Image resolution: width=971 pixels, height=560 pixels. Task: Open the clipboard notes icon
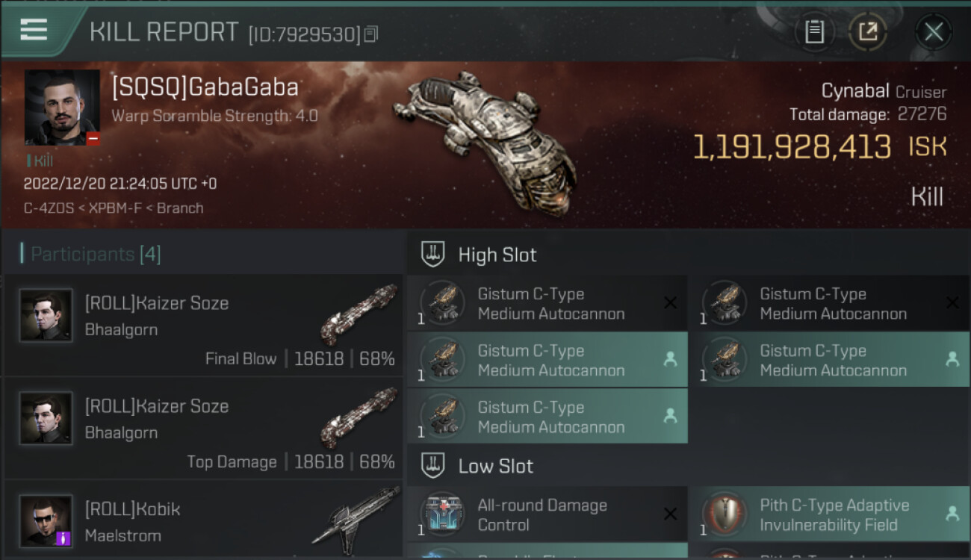pos(814,32)
